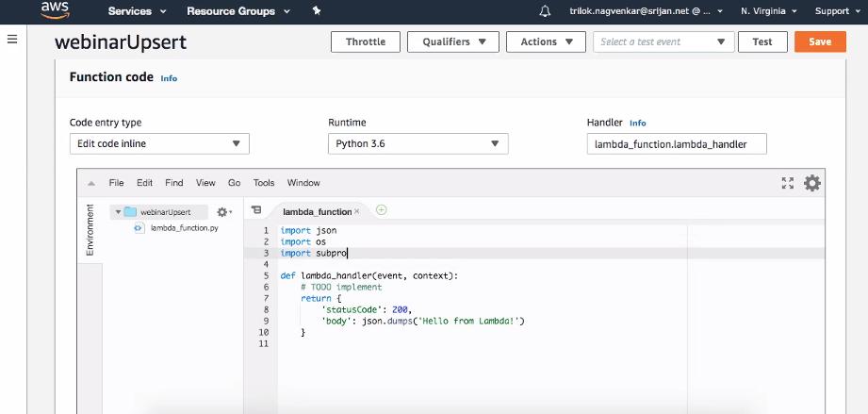This screenshot has width=868, height=414.
Task: Open the Tools menu in editor
Action: pos(264,183)
